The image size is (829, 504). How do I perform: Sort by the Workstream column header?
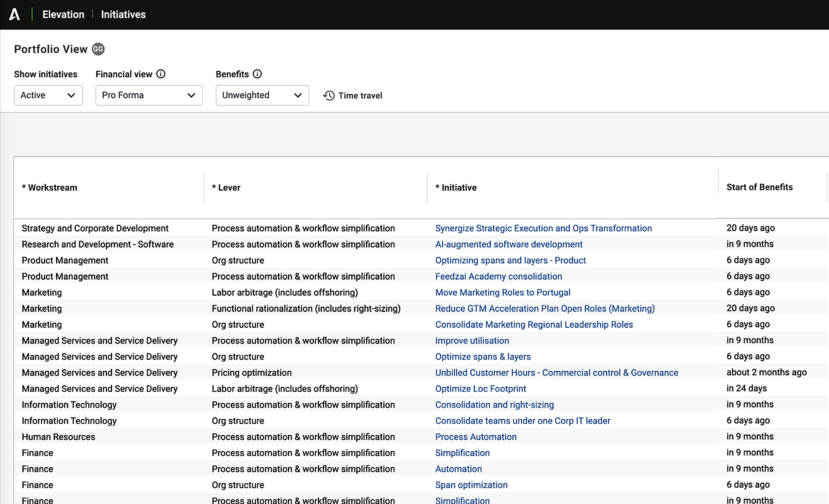[x=52, y=188]
